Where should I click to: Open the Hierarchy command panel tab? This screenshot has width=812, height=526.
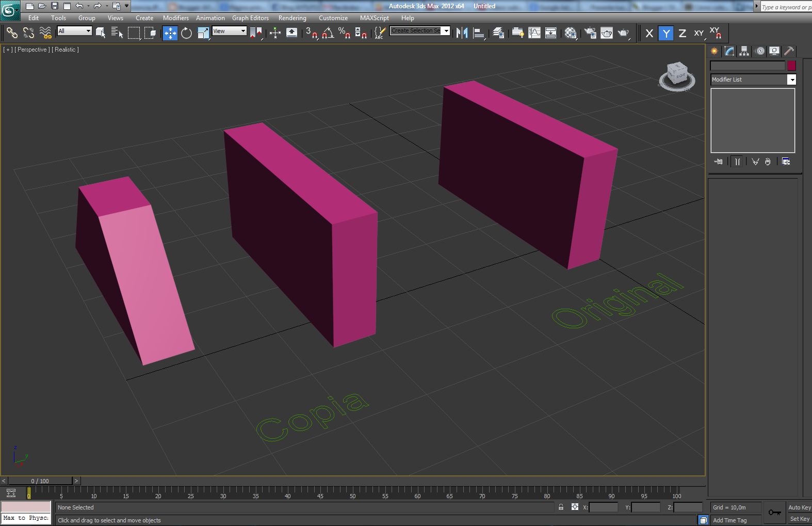click(744, 51)
